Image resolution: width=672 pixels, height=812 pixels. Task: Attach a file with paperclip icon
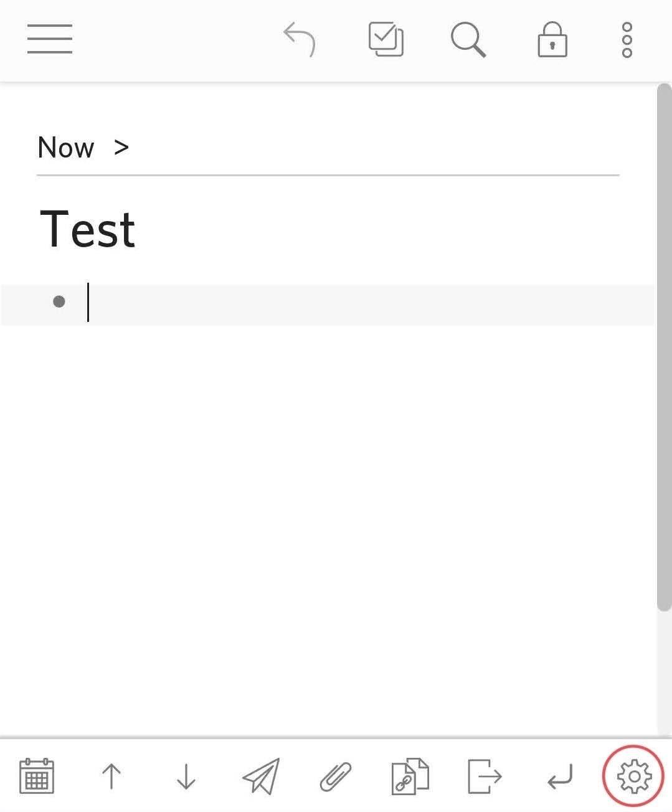tap(336, 777)
